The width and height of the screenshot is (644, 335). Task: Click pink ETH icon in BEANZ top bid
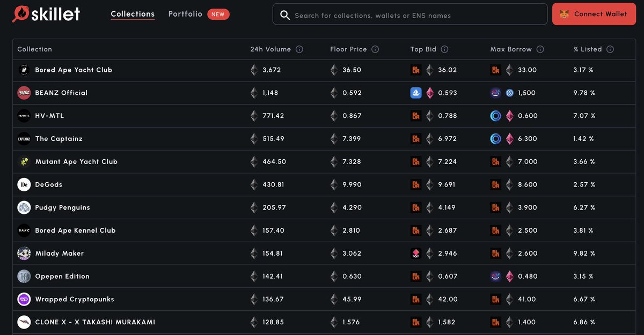coord(430,93)
